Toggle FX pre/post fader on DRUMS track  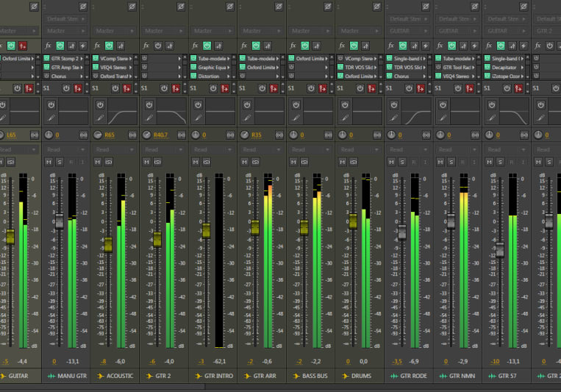365,46
